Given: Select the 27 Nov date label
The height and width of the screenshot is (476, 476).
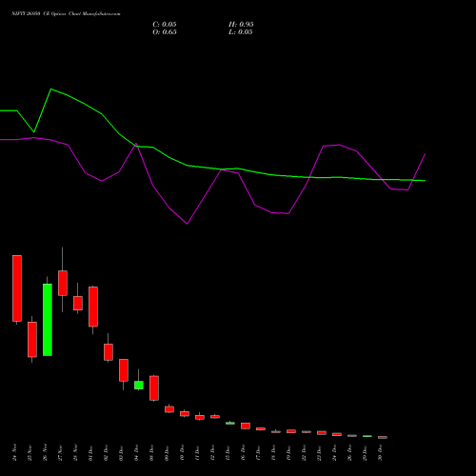Looking at the screenshot, I should [x=60, y=452].
